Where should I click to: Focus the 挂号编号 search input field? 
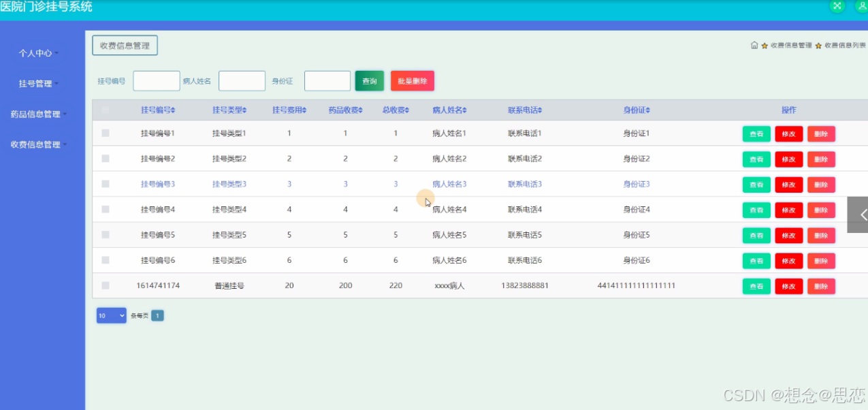click(157, 81)
